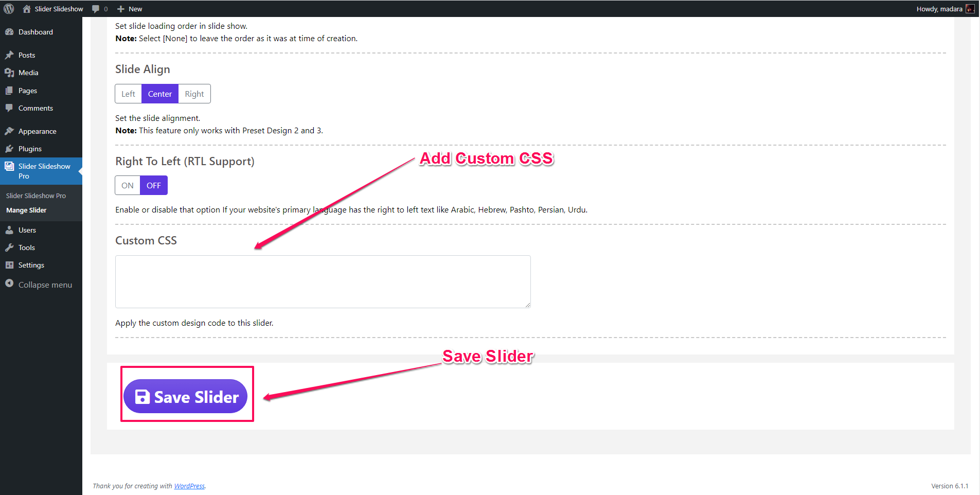Click the Slider Slideshow Pro icon
This screenshot has width=980, height=495.
click(9, 166)
